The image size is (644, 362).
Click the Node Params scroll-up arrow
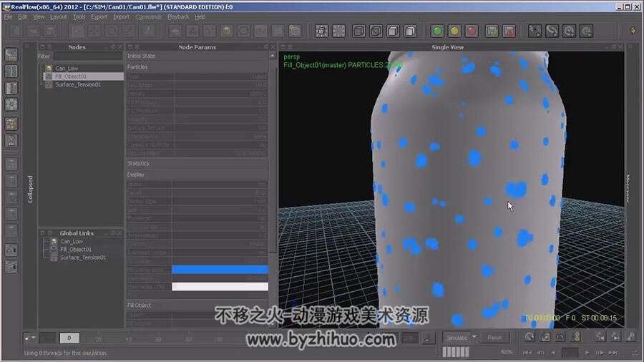[273, 55]
